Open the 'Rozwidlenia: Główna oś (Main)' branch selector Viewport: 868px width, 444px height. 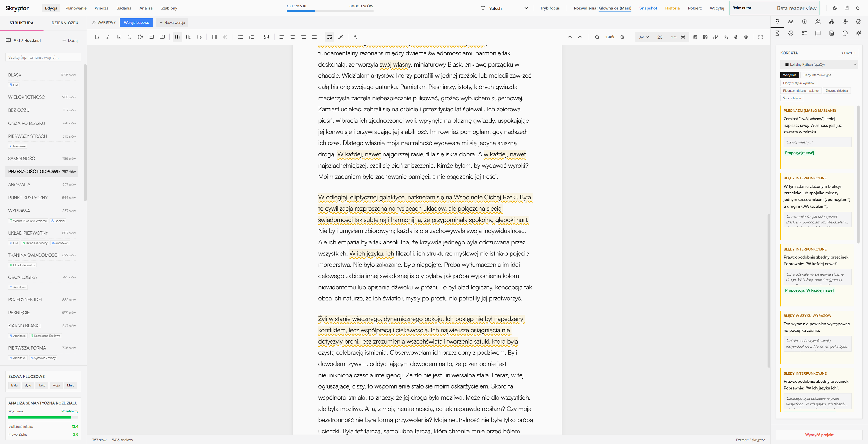(x=602, y=8)
